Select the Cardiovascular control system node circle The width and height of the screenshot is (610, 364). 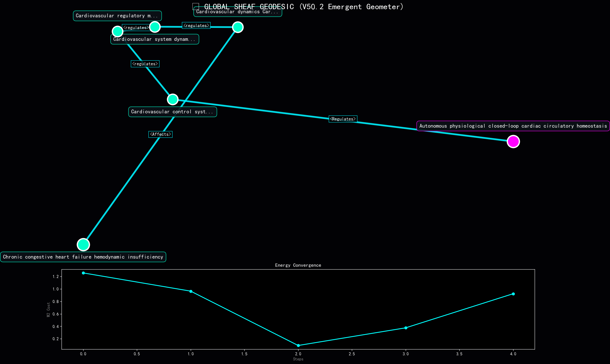tap(173, 99)
